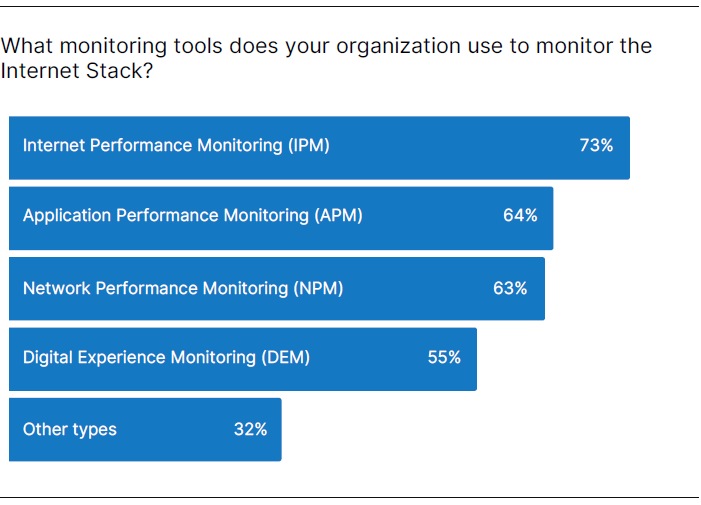Click the Application Performance Monitoring (APM) label

click(x=193, y=216)
